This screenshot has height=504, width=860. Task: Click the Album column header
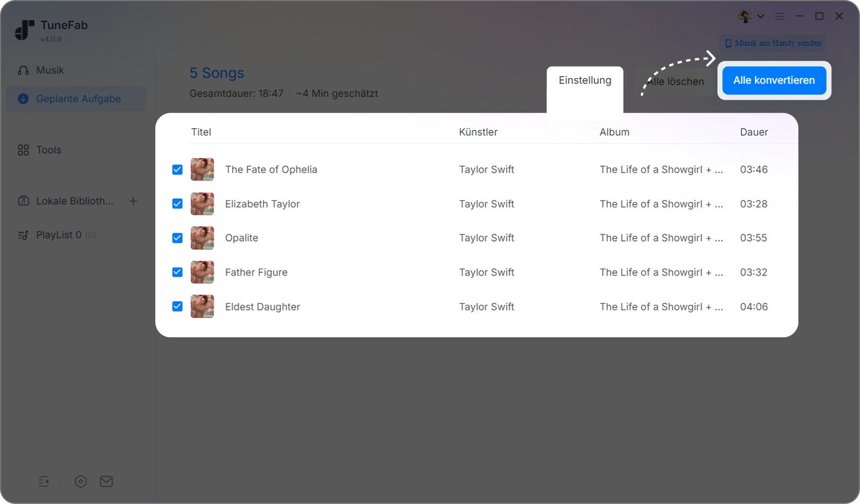click(615, 132)
